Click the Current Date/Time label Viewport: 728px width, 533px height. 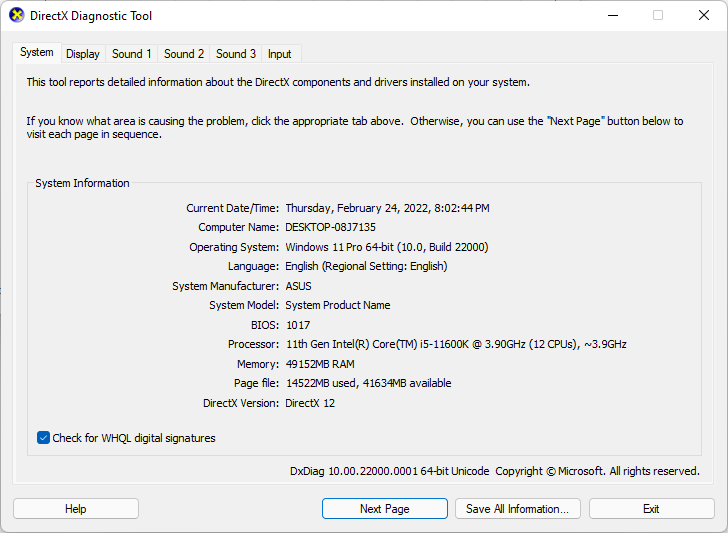pyautogui.click(x=233, y=208)
